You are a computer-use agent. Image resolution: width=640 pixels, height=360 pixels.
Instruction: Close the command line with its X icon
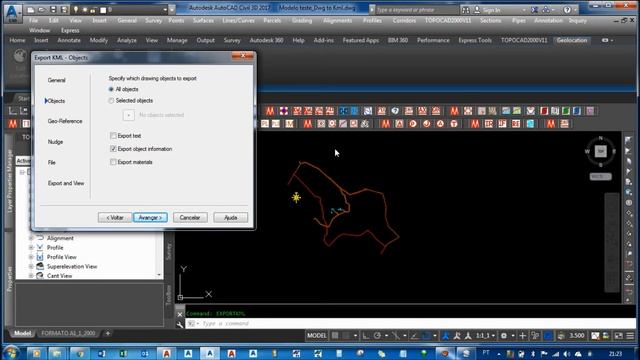point(180,314)
